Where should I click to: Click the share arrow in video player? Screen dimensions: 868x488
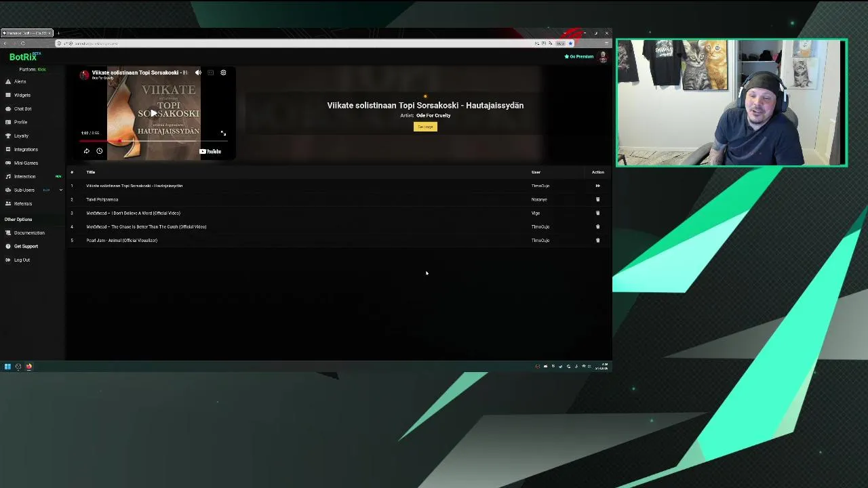tap(87, 151)
